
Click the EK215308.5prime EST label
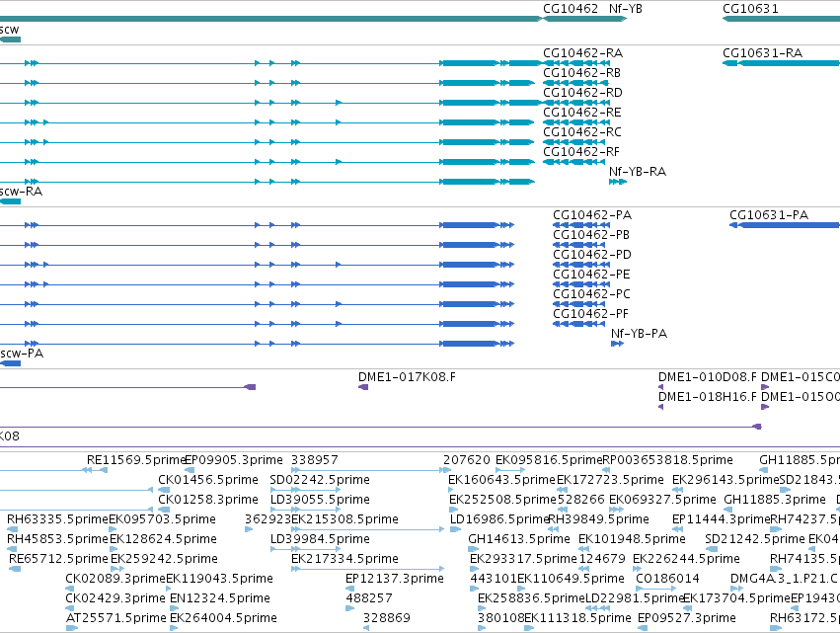(345, 519)
